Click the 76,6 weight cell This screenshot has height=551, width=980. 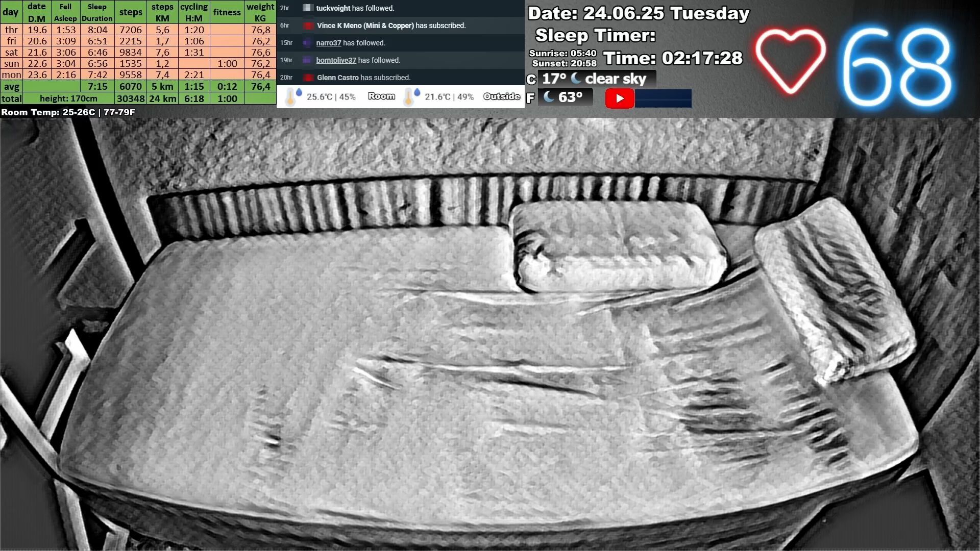[x=260, y=53]
